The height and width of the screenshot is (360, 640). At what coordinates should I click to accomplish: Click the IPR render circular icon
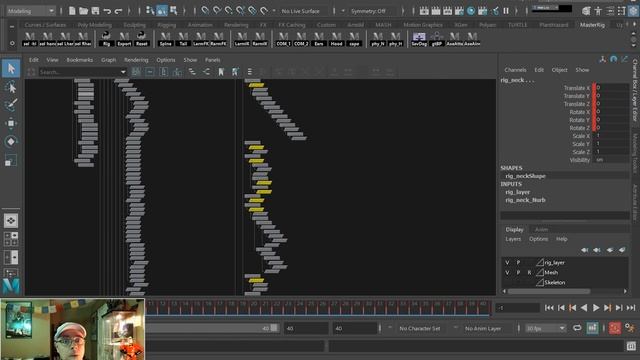[471, 11]
